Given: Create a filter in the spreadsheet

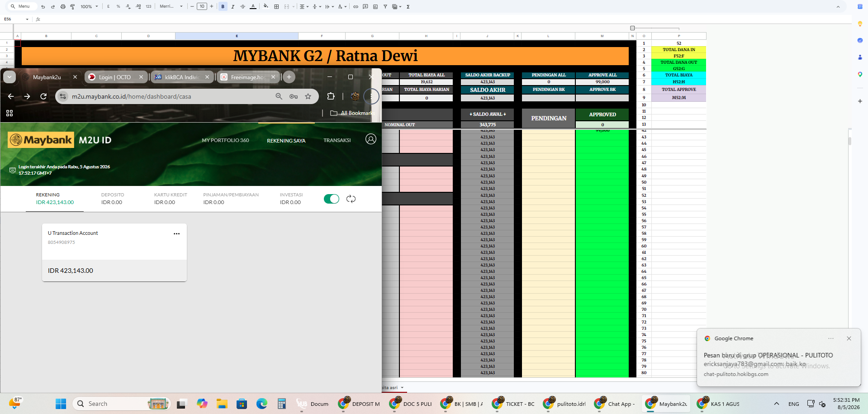Looking at the screenshot, I should [x=385, y=7].
